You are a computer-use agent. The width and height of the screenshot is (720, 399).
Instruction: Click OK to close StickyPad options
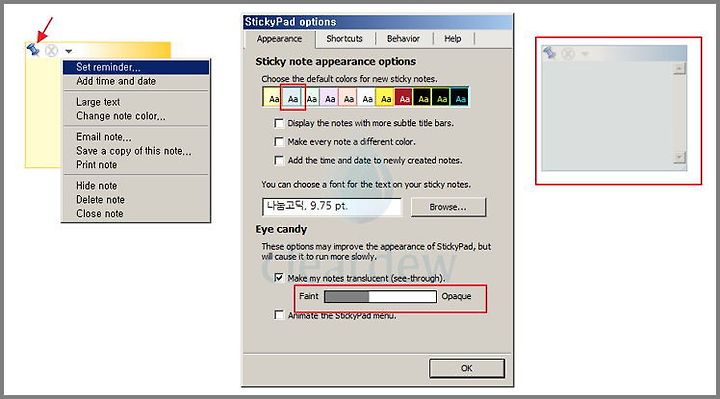click(x=467, y=368)
